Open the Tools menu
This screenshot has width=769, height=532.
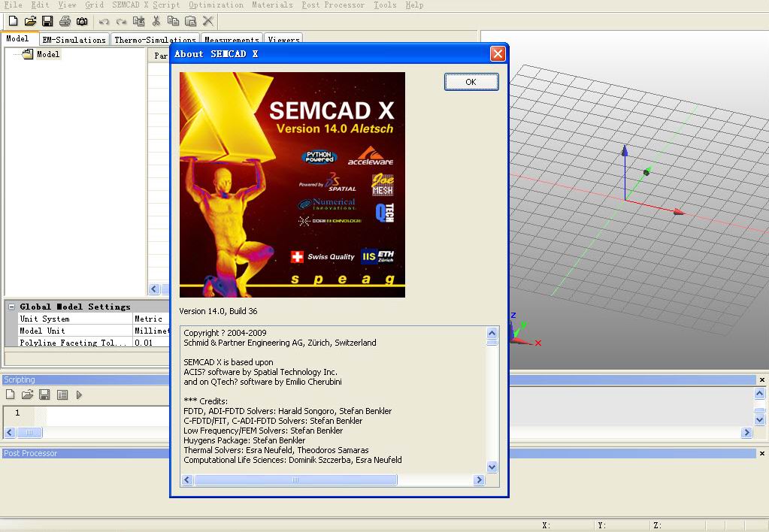pyautogui.click(x=385, y=5)
